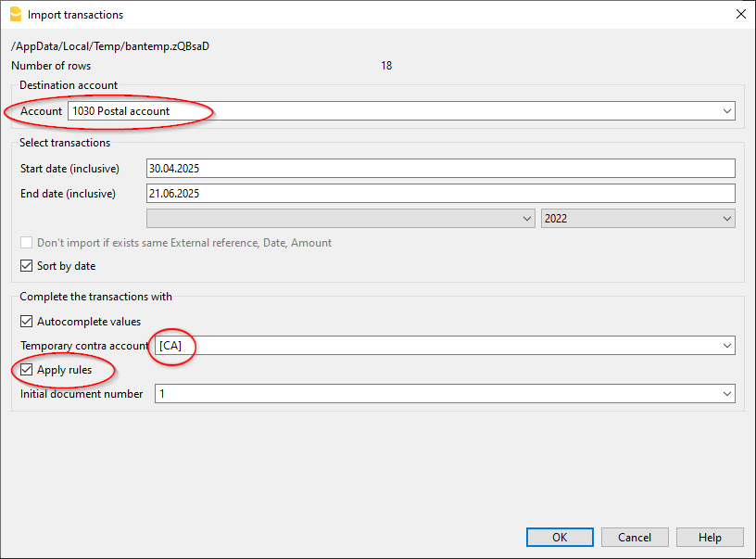Click the End date field
The image size is (756, 559).
440,193
